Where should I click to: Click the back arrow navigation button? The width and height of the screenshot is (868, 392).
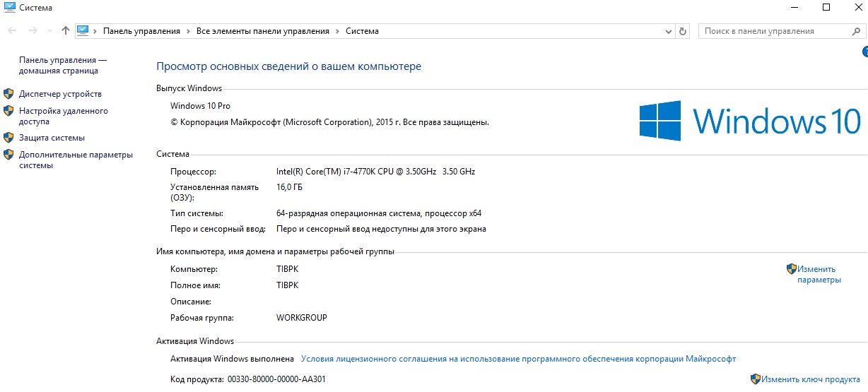[13, 31]
